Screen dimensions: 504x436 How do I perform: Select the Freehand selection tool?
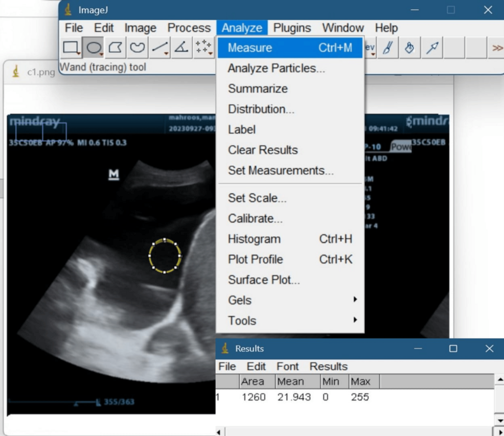[137, 48]
